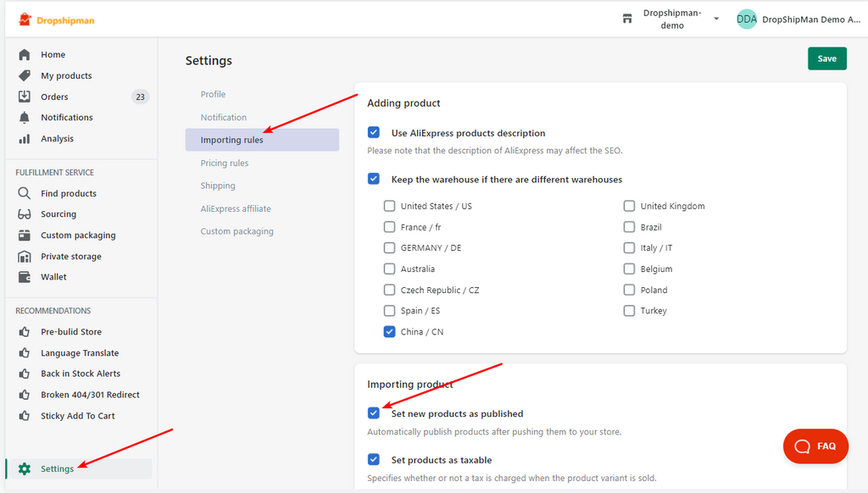Toggle Set new products as published
The height and width of the screenshot is (493, 868).
coord(374,413)
